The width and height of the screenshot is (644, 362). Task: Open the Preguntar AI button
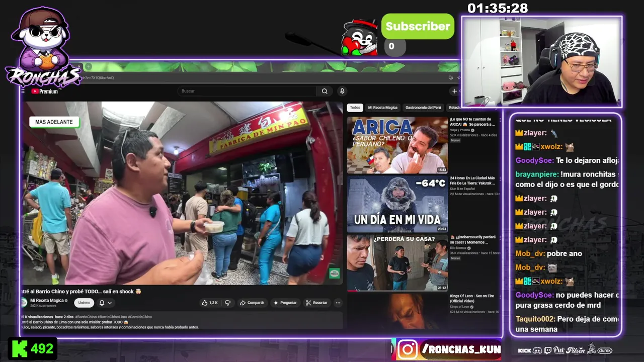click(x=285, y=303)
